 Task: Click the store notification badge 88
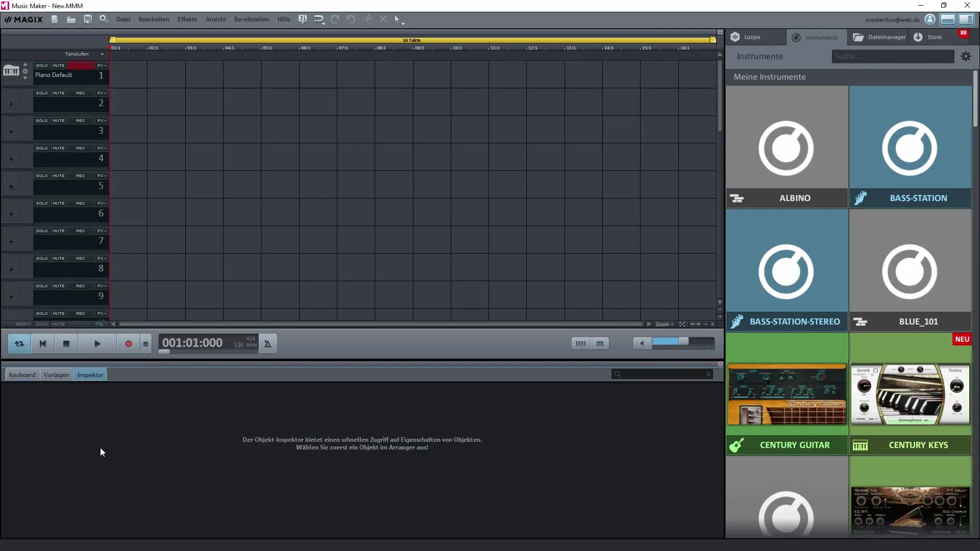coord(963,33)
